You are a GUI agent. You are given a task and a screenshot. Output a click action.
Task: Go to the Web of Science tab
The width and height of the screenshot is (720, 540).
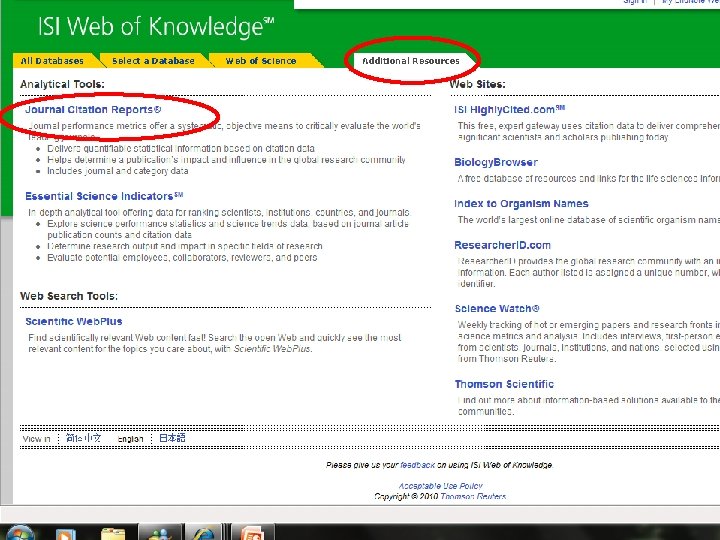pos(261,61)
